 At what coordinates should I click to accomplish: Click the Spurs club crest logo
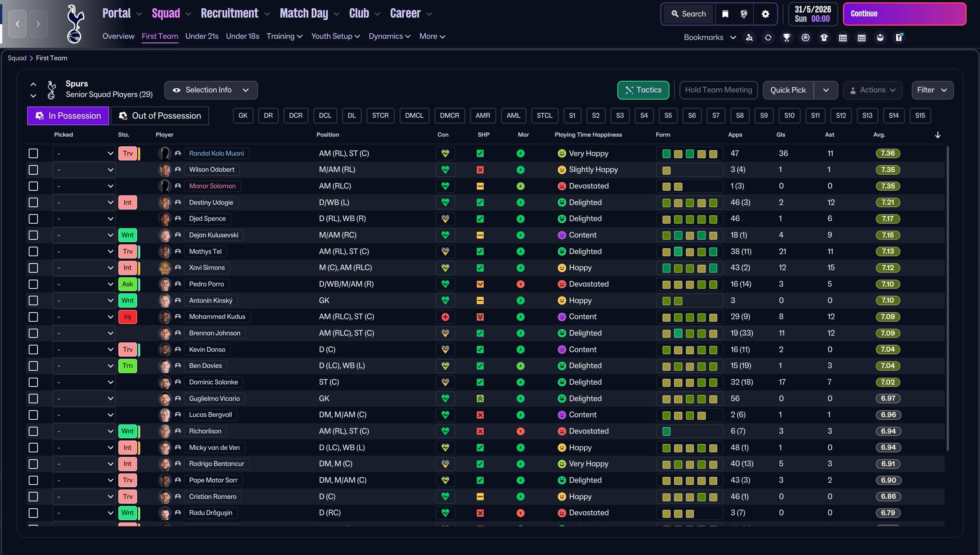point(75,24)
